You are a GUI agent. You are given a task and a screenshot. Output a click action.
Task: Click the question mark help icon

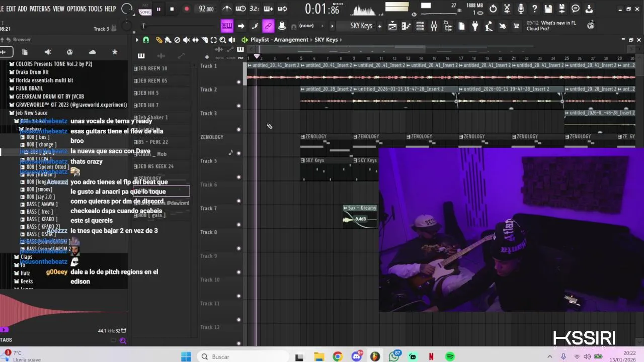tap(534, 9)
